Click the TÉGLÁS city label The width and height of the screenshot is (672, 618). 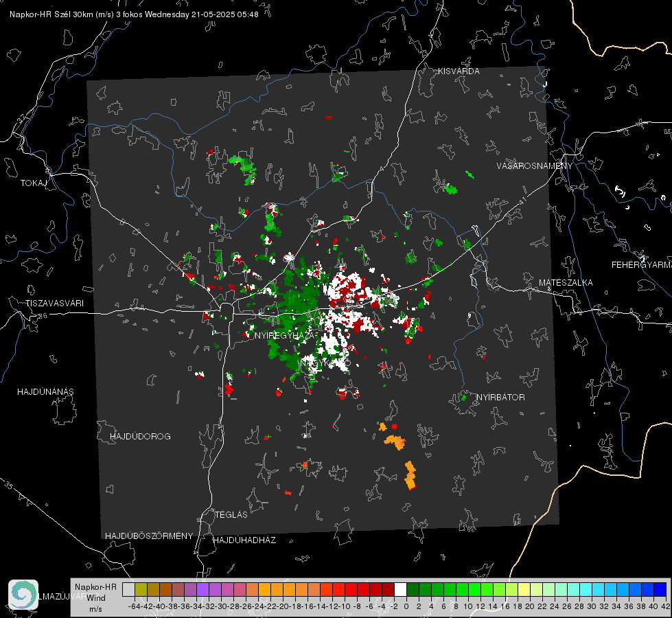pyautogui.click(x=231, y=514)
